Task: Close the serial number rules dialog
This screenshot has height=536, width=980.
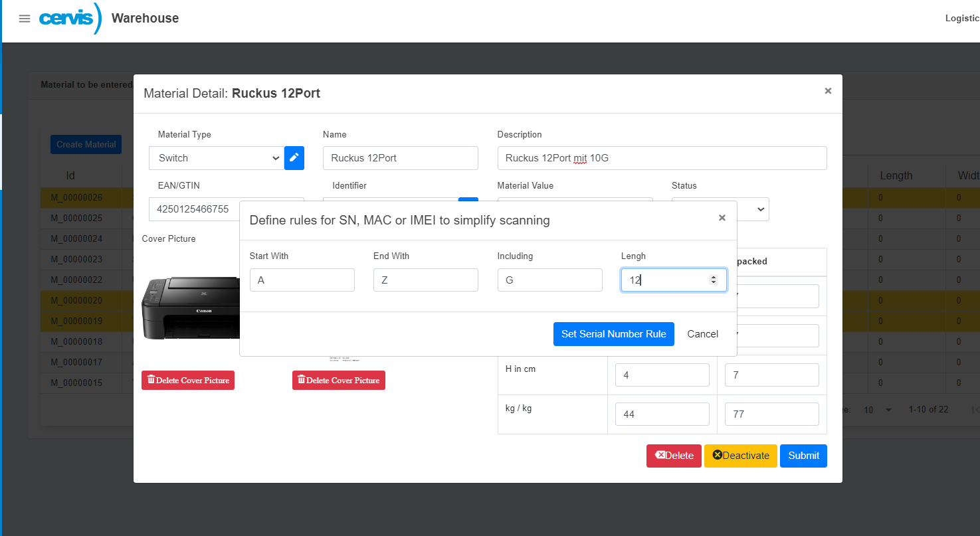Action: (x=722, y=218)
